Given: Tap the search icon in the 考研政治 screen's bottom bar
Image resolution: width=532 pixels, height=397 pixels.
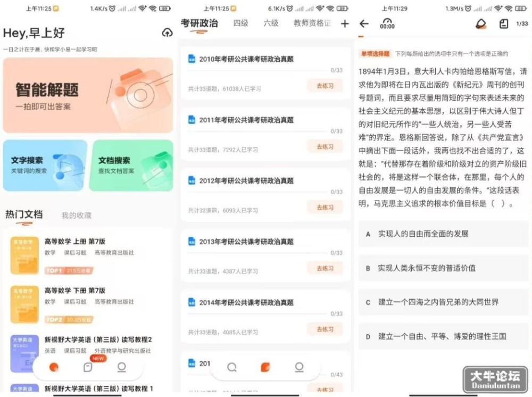Looking at the screenshot, I should point(232,367).
